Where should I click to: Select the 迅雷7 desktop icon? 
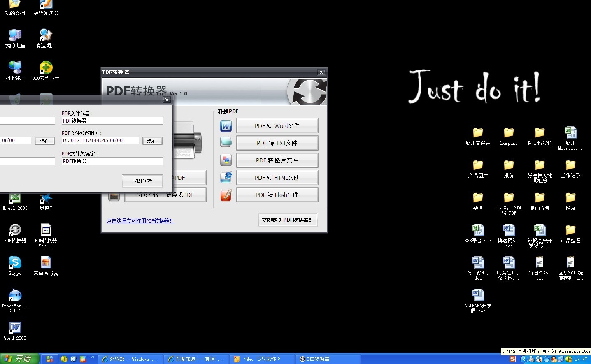46,202
